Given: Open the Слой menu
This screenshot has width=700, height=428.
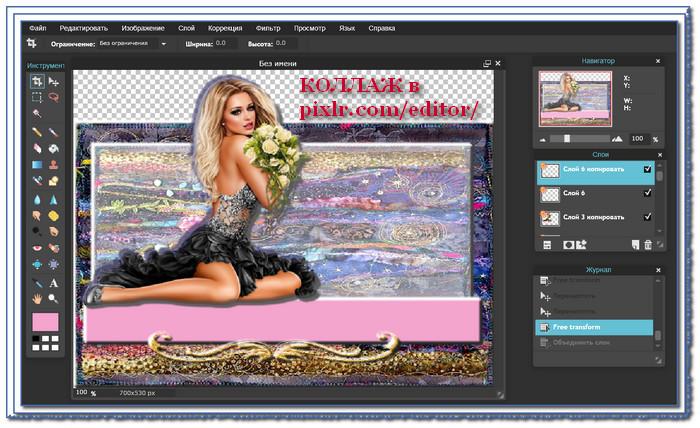Looking at the screenshot, I should (x=186, y=28).
